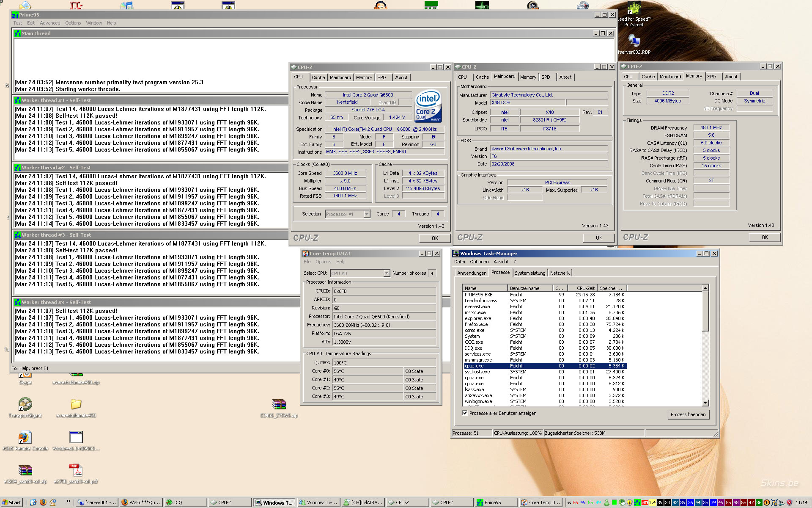Sort processes by the Name column
The width and height of the screenshot is (812, 508).
pyautogui.click(x=485, y=288)
